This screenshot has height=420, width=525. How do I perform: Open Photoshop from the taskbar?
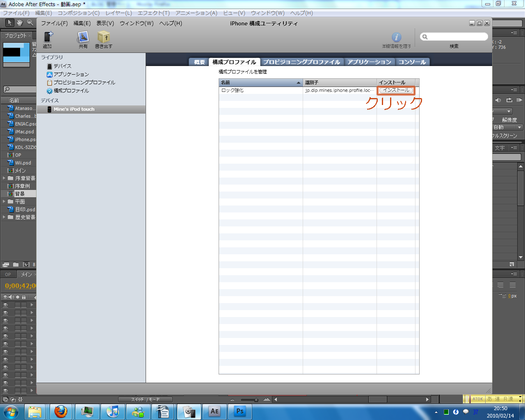pos(240,411)
